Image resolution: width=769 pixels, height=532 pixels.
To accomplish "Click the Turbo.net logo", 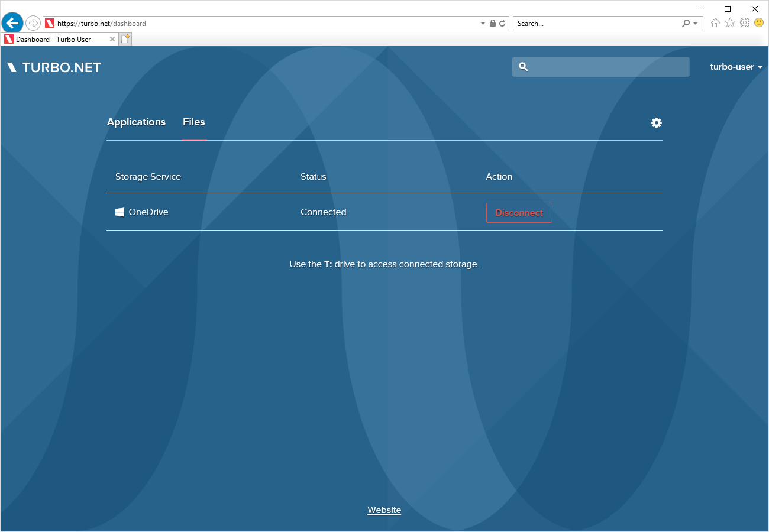I will [x=53, y=67].
